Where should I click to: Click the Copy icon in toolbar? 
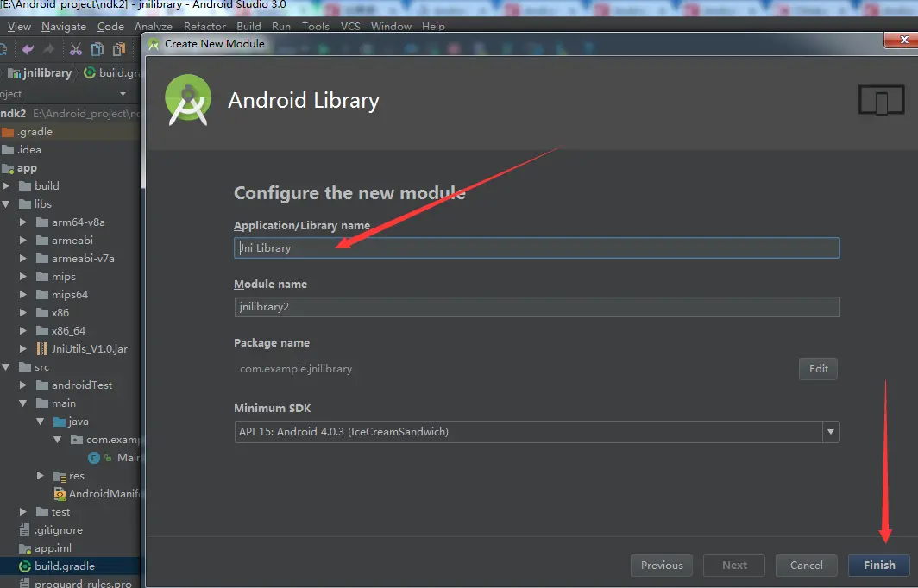pos(97,49)
